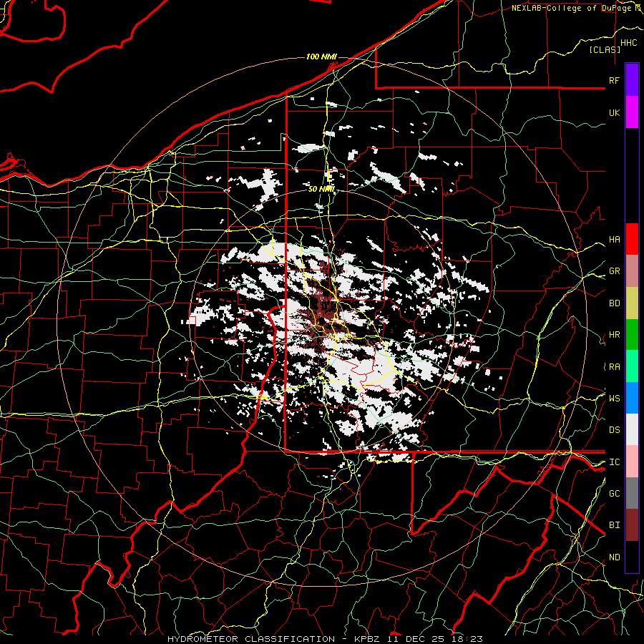Click the DS legend label

click(x=614, y=430)
